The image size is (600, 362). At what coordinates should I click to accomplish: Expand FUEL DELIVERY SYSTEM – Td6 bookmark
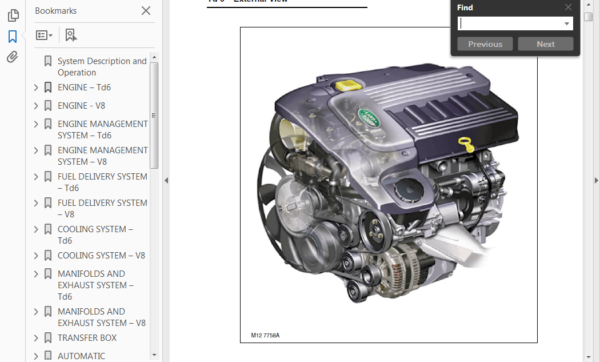pos(36,177)
